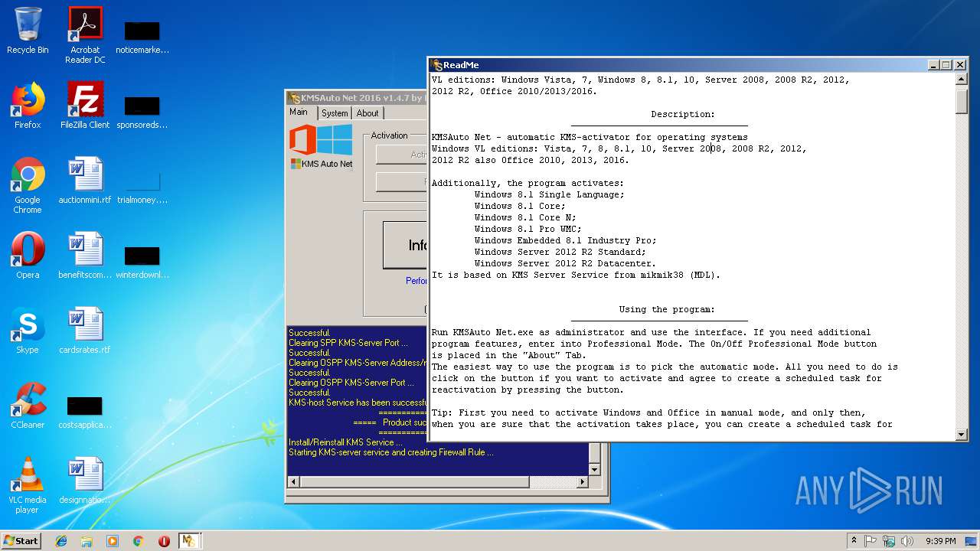Select the cardsrates.rtf file icon
Image resolution: width=980 pixels, height=551 pixels.
[x=85, y=331]
